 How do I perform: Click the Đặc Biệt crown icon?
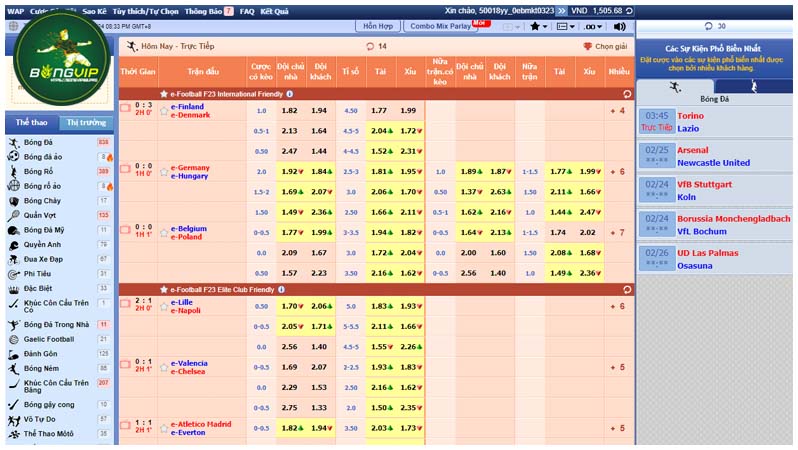(14, 289)
